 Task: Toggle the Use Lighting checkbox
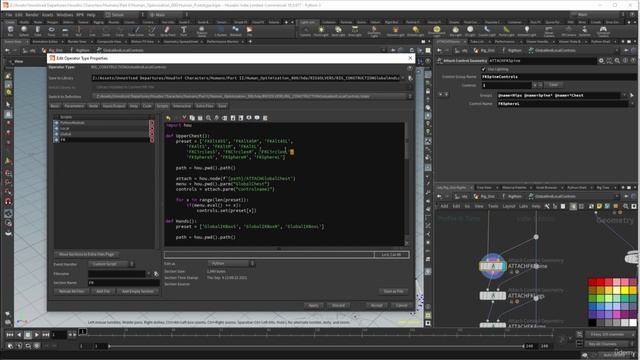pyautogui.click(x=484, y=69)
